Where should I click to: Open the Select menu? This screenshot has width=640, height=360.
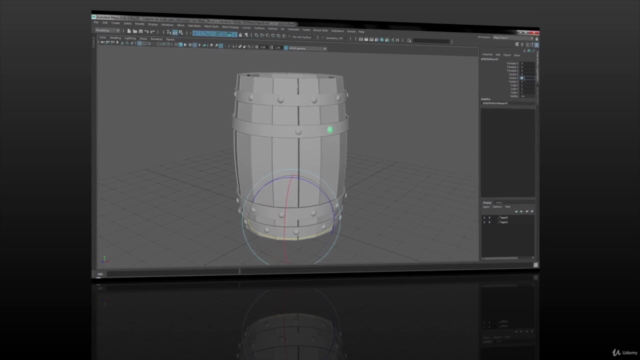tap(127, 24)
